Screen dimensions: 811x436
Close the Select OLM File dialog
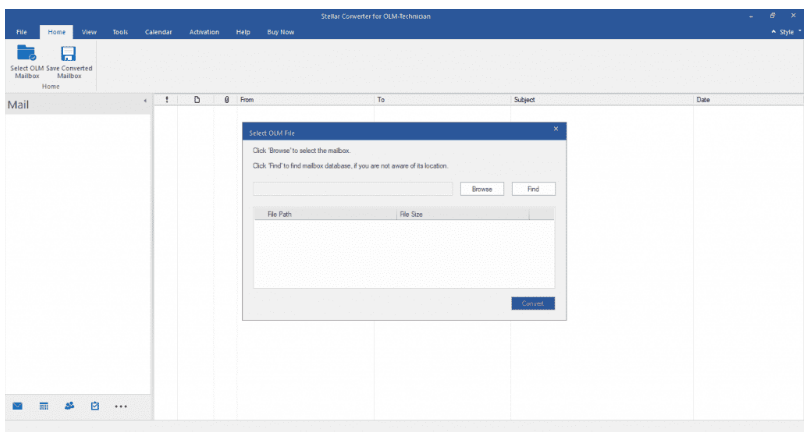tap(556, 129)
